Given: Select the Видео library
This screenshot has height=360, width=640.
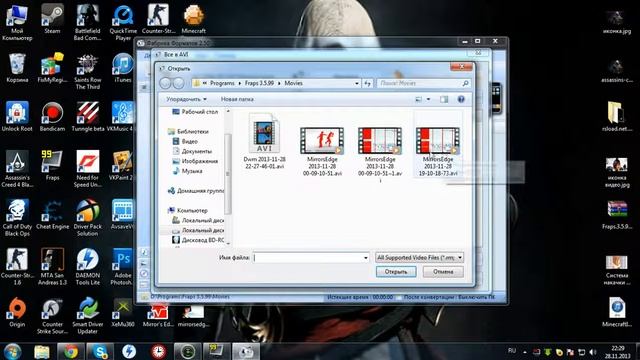Looking at the screenshot, I should (185, 141).
